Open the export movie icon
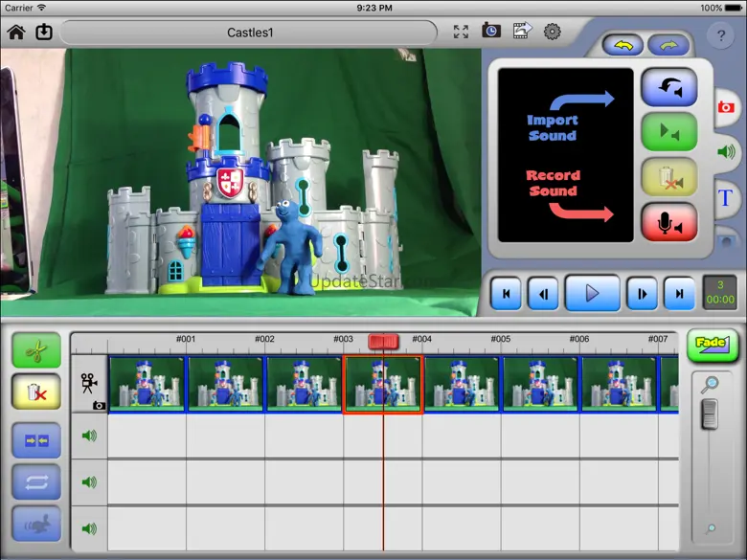 (522, 31)
